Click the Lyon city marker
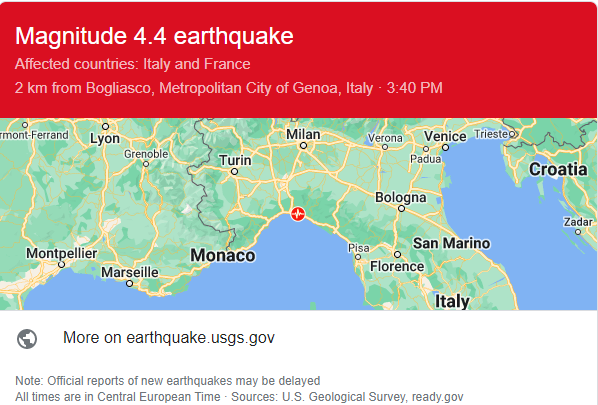 coord(106,126)
